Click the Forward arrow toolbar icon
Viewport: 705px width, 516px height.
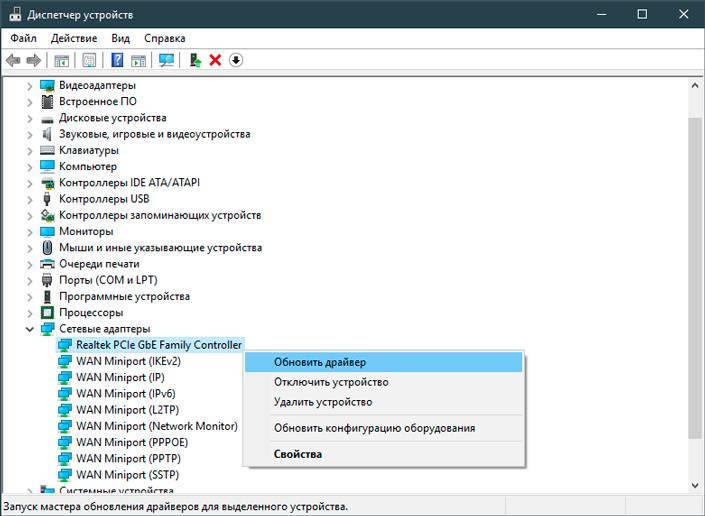pos(34,60)
